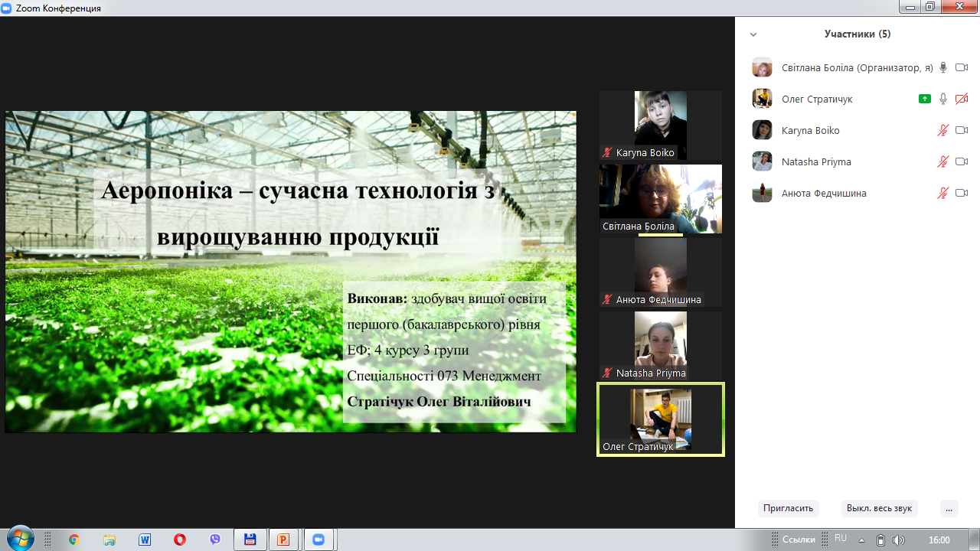Click Karyna Boiko's avatar in participants list
The image size is (980, 551).
762,130
